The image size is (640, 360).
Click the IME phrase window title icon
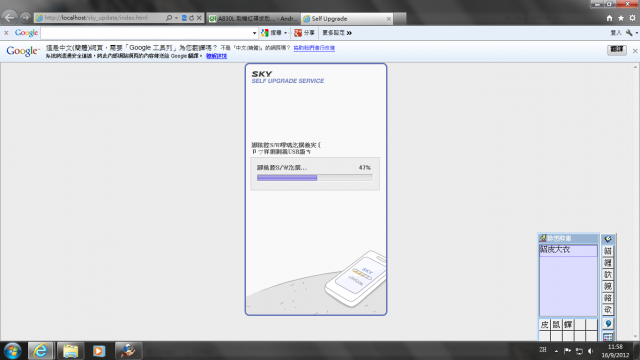pos(543,238)
